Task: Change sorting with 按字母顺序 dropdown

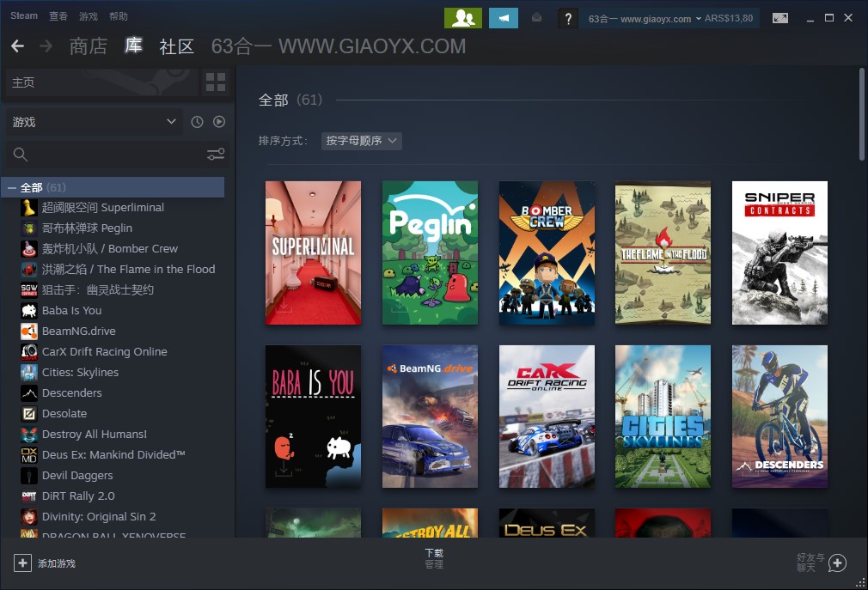Action: point(361,141)
